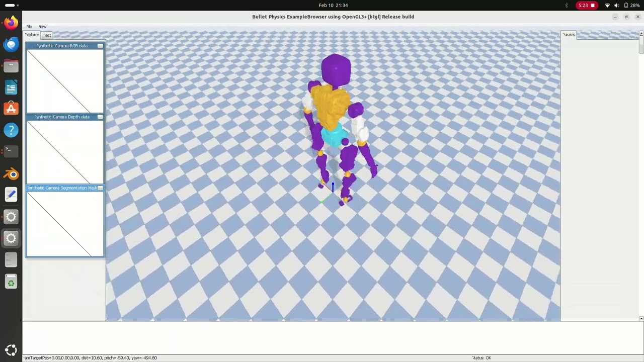Click the humanoid's yellow torso
This screenshot has width=644, height=362.
tap(331, 106)
